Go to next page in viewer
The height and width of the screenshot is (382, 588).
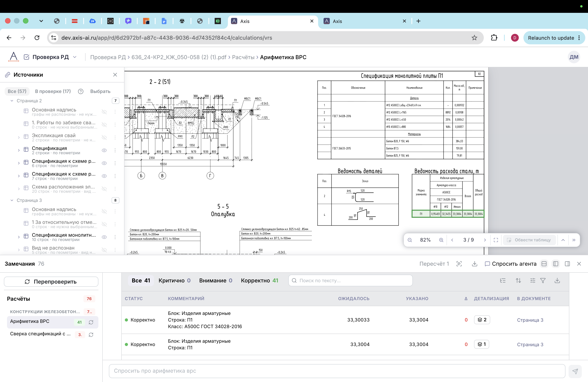pyautogui.click(x=485, y=240)
